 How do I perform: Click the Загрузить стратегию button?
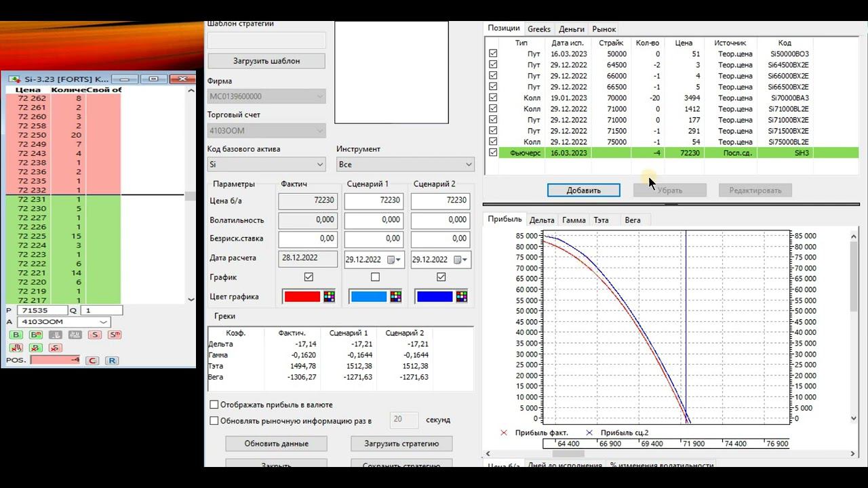pos(401,444)
